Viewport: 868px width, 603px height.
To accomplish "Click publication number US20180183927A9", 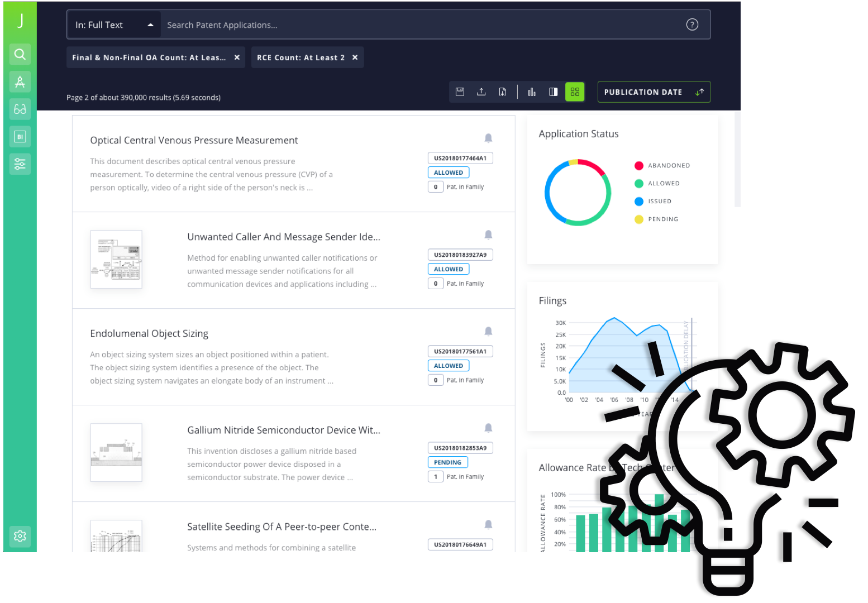I will click(x=460, y=255).
